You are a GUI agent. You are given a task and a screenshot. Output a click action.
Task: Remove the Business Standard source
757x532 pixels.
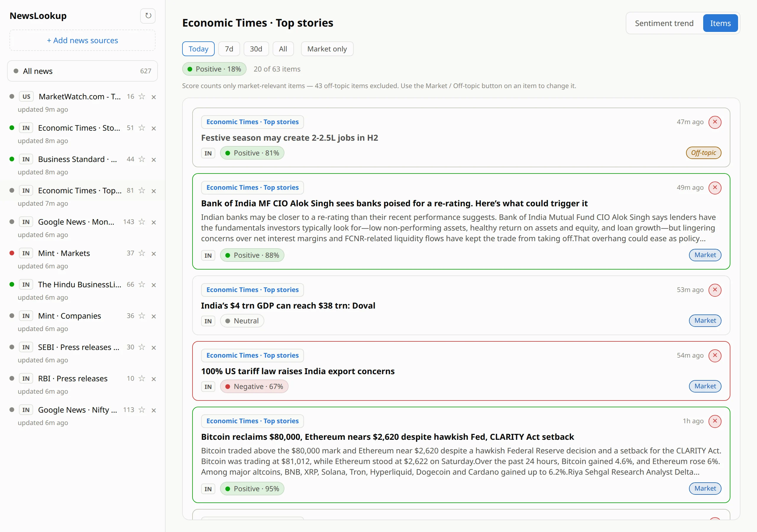point(154,160)
